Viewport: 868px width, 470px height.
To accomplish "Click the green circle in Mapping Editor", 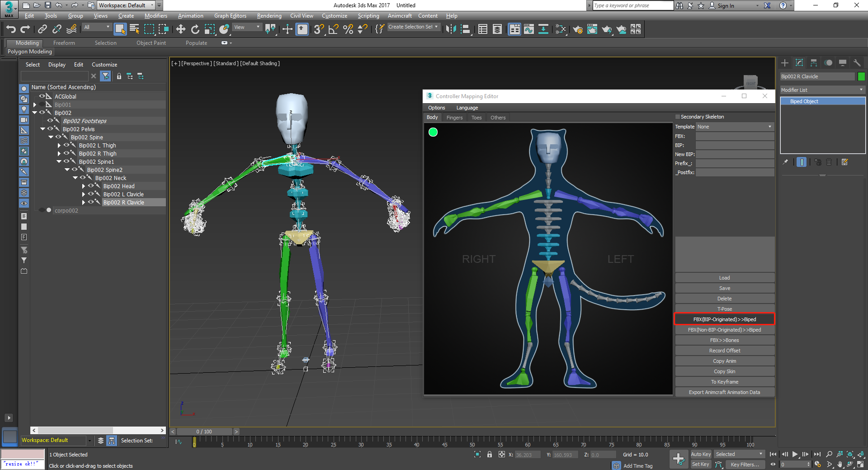I will [433, 132].
